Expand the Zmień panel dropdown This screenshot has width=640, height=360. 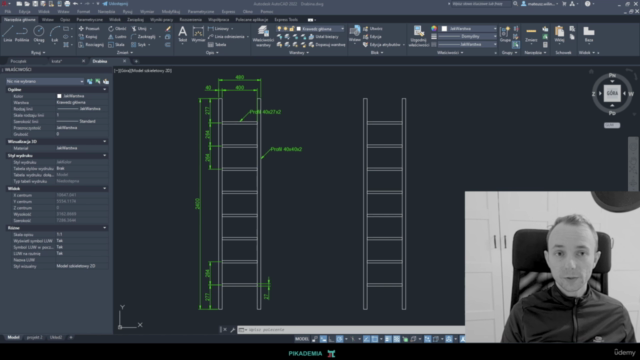[x=124, y=53]
